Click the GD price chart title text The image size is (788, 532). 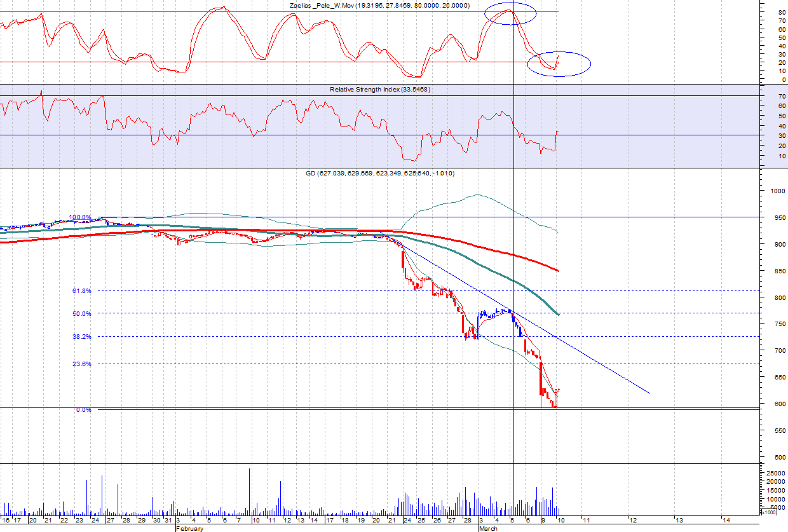tap(380, 173)
